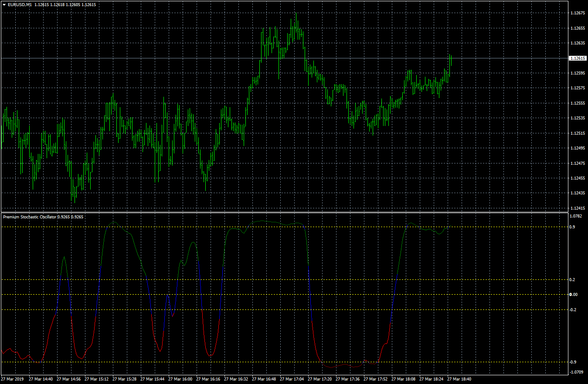Click the 27 Mar 18:24 time label
The height and width of the screenshot is (384, 588).
[432, 379]
